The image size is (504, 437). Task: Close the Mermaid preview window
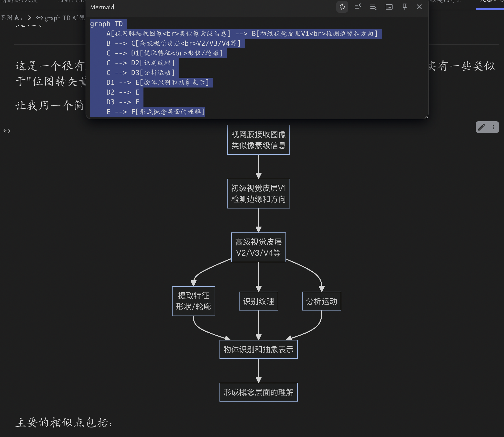(419, 7)
